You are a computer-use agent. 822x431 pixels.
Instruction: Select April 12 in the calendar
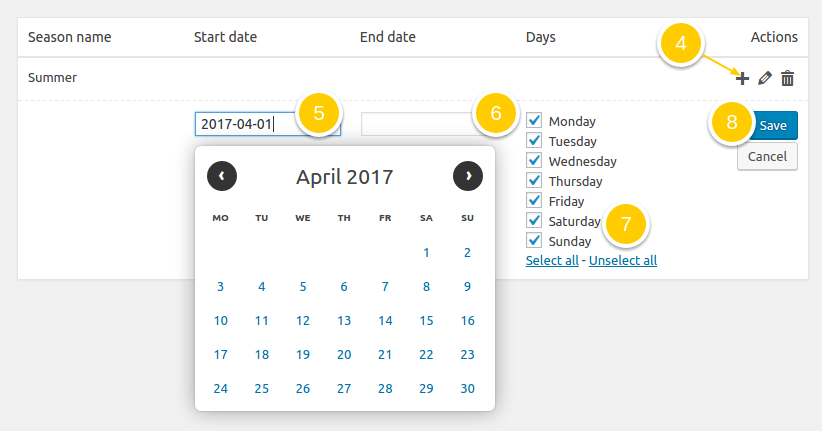[x=303, y=321]
